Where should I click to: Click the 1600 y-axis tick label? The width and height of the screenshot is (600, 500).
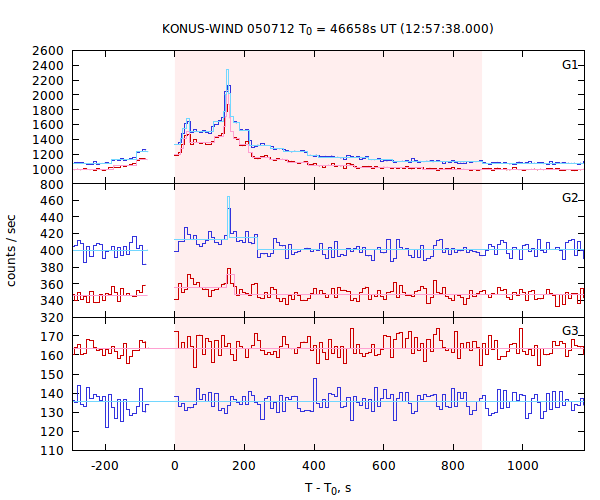point(48,125)
